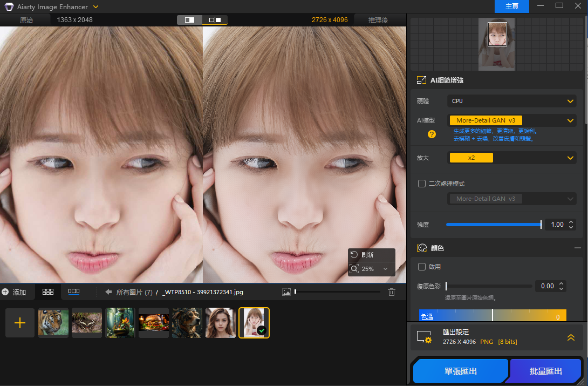Select the tiger image thumbnail
The width and height of the screenshot is (588, 386).
pyautogui.click(x=53, y=322)
